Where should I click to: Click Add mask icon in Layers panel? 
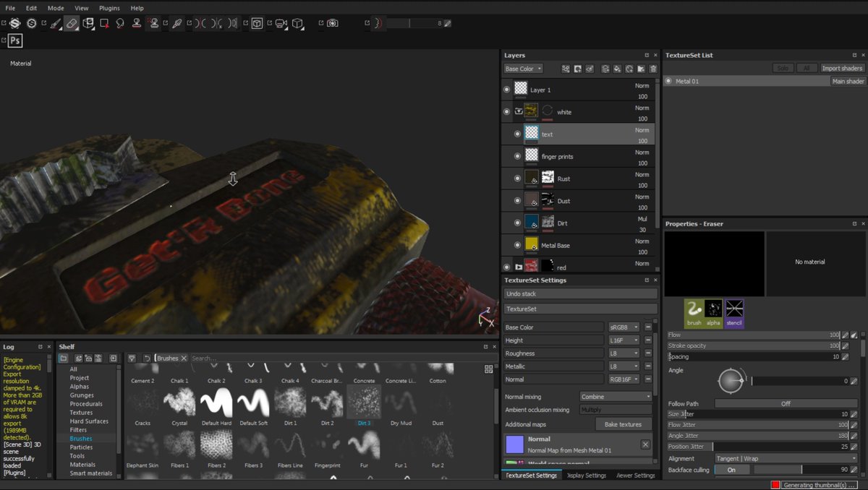578,69
